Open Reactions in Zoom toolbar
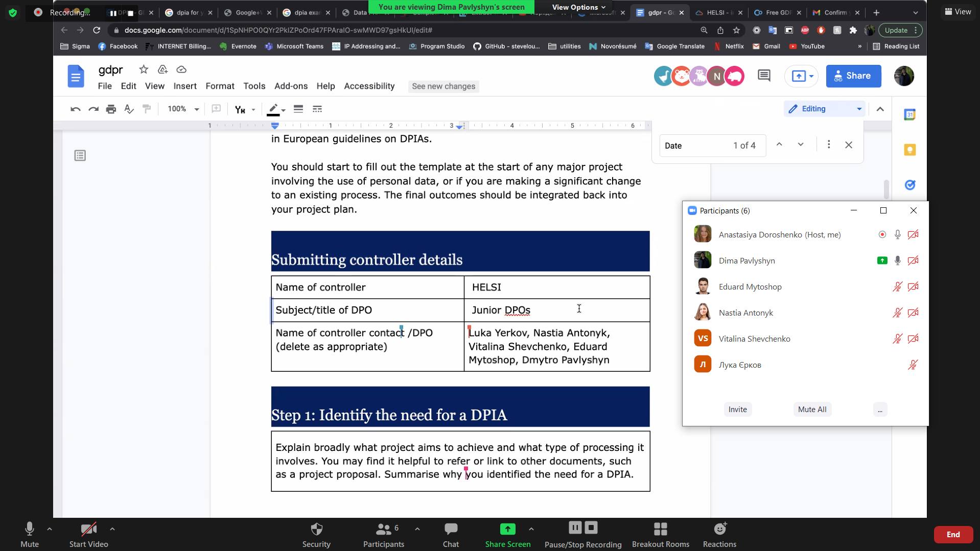The width and height of the screenshot is (980, 551). point(719,534)
